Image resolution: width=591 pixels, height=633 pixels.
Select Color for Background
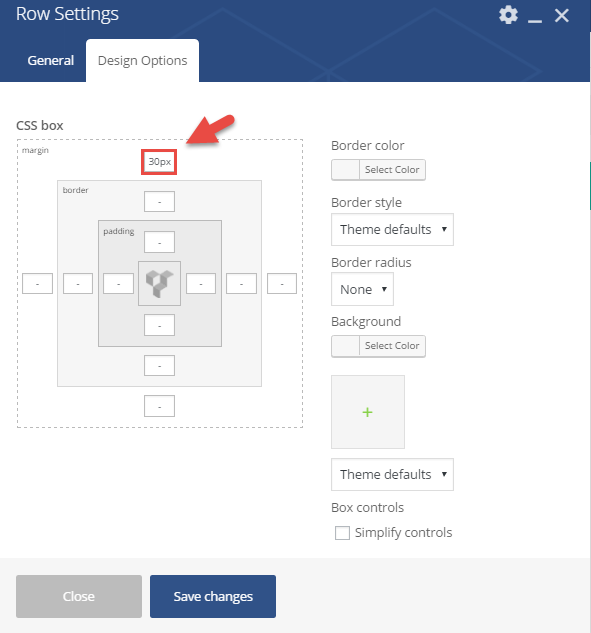pyautogui.click(x=378, y=346)
